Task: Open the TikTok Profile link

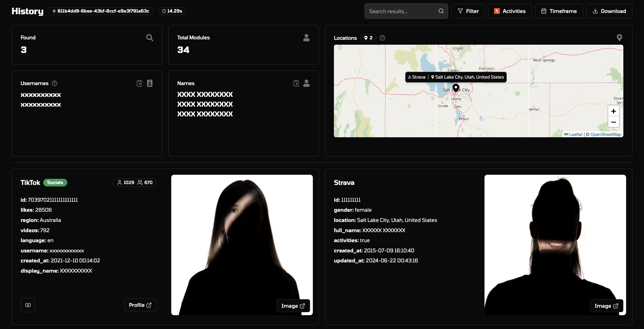Action: tap(140, 305)
